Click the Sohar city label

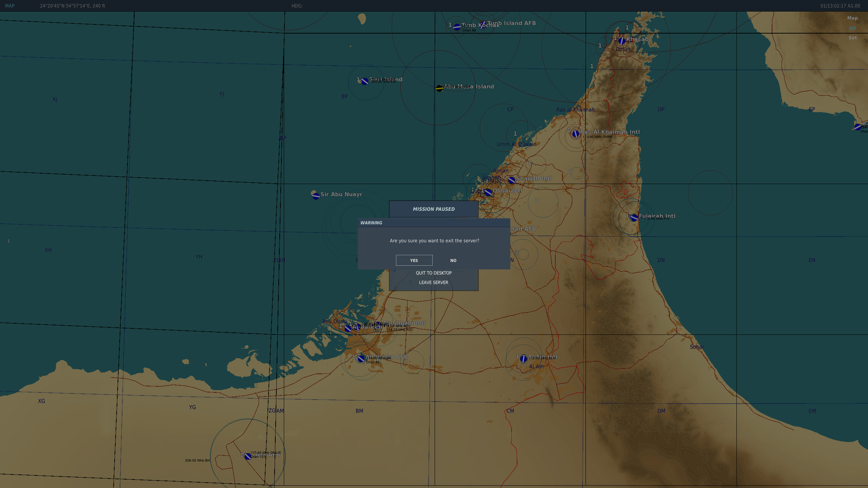(697, 347)
